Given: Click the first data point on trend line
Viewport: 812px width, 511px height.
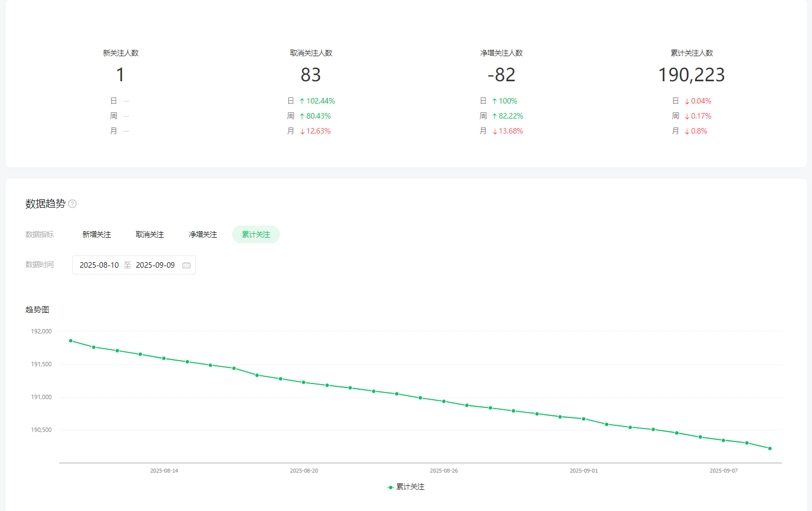Looking at the screenshot, I should [x=71, y=341].
